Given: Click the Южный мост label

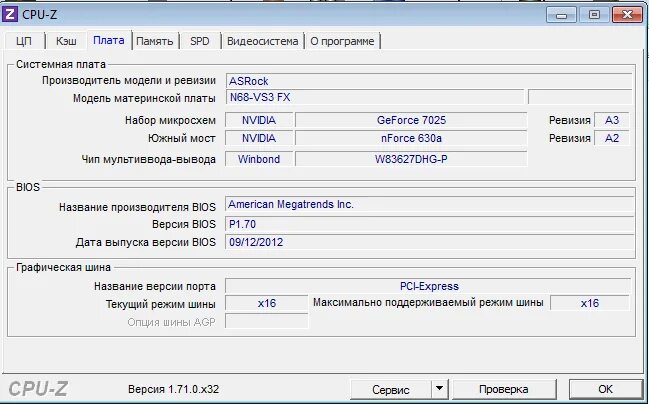Looking at the screenshot, I should pyautogui.click(x=182, y=138).
